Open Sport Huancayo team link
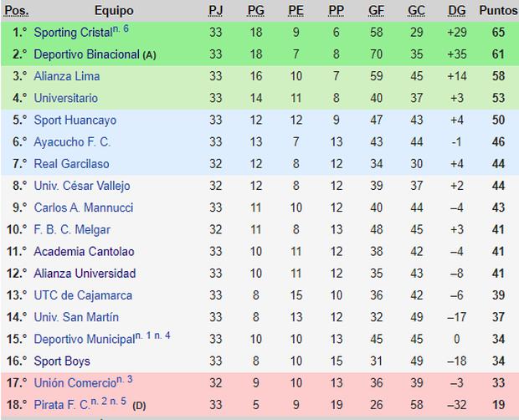519x420 pixels. coord(75,120)
